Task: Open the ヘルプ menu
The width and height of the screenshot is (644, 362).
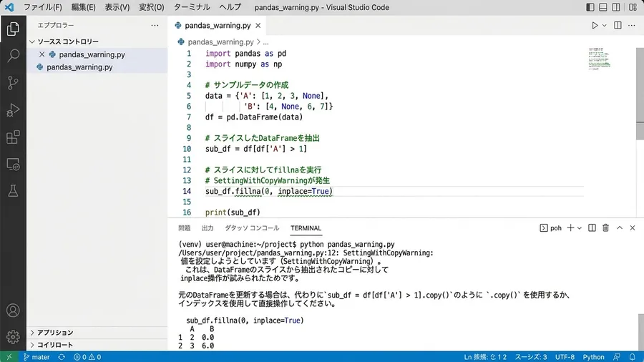Action: pyautogui.click(x=230, y=7)
